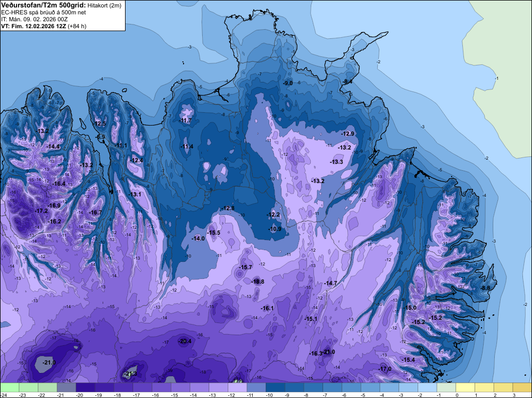Click the -17.2 temperature label
Screen dimensions: 532x398
41,211
